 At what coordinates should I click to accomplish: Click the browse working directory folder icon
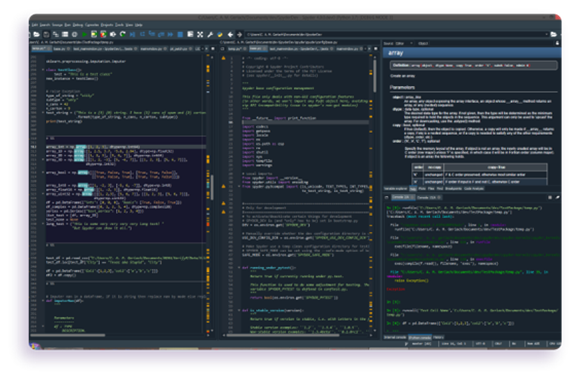point(553,34)
